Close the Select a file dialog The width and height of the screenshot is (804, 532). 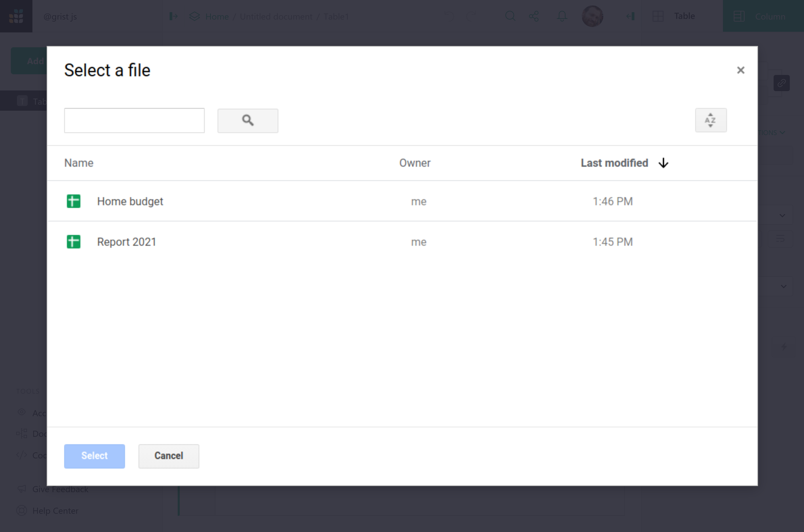coord(740,70)
